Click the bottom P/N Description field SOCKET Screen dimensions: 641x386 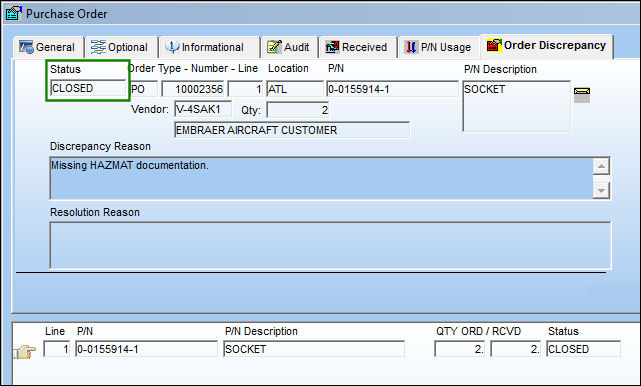[314, 349]
